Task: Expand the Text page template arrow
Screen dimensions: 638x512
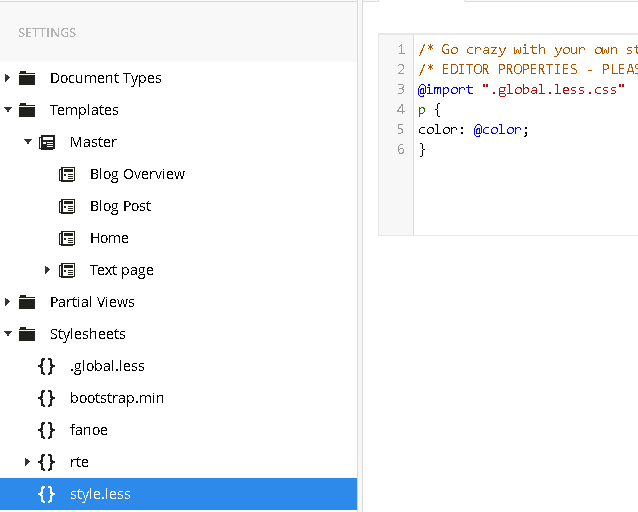Action: click(47, 270)
